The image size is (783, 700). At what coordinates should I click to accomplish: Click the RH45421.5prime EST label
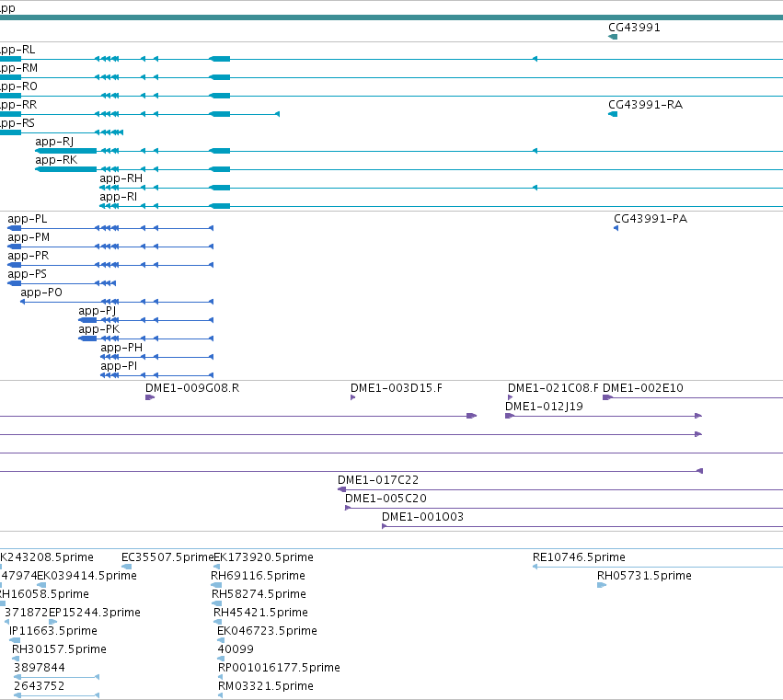tap(260, 613)
